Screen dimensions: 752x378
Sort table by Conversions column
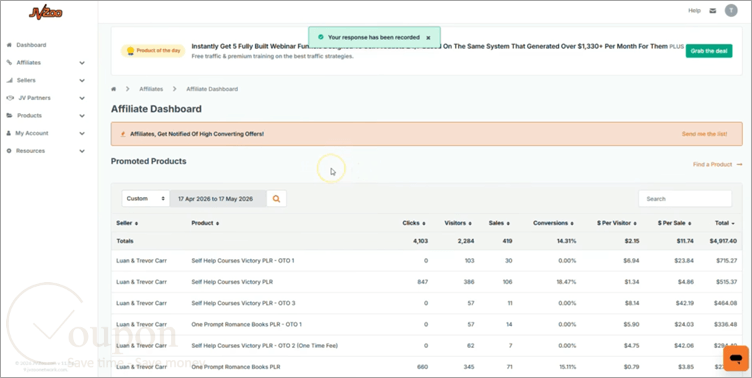[553, 223]
